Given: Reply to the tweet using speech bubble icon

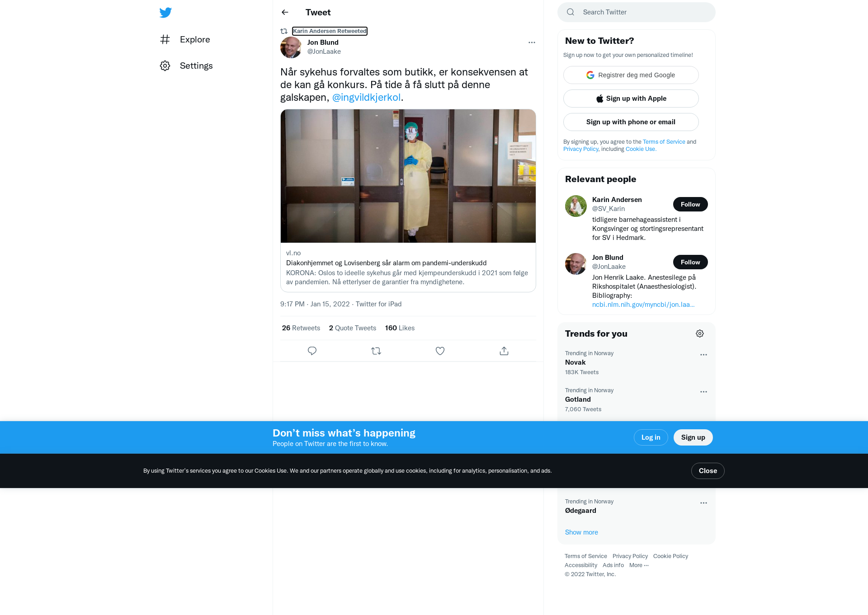Looking at the screenshot, I should click(x=312, y=351).
